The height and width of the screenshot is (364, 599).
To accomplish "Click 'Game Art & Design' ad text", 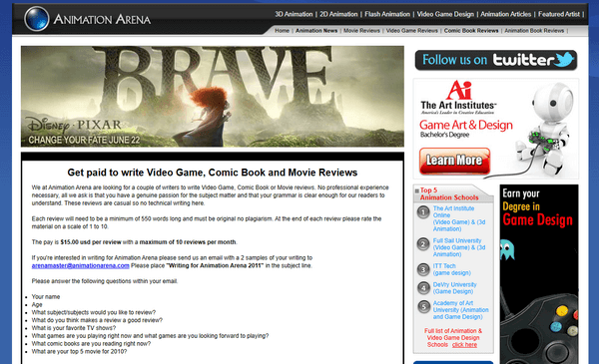I will pos(465,125).
